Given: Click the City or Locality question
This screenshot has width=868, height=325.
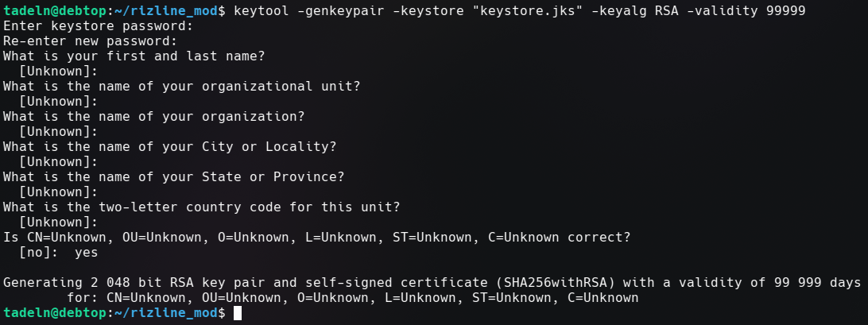Looking at the screenshot, I should (169, 147).
